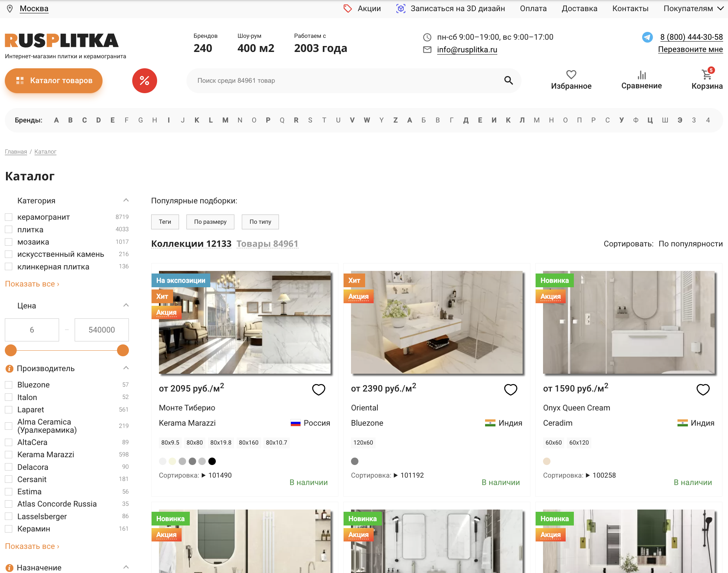Collapse the Цена filter section
This screenshot has height=573, width=728.
[126, 305]
